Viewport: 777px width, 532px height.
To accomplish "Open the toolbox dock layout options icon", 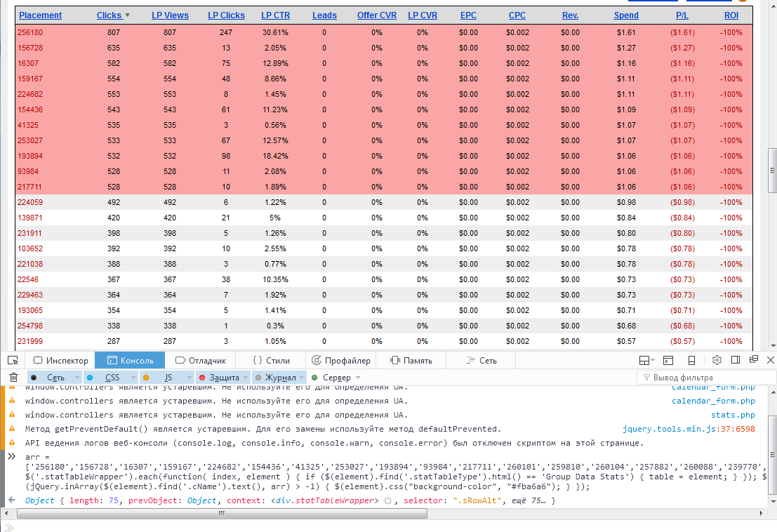I will pyautogui.click(x=647, y=360).
